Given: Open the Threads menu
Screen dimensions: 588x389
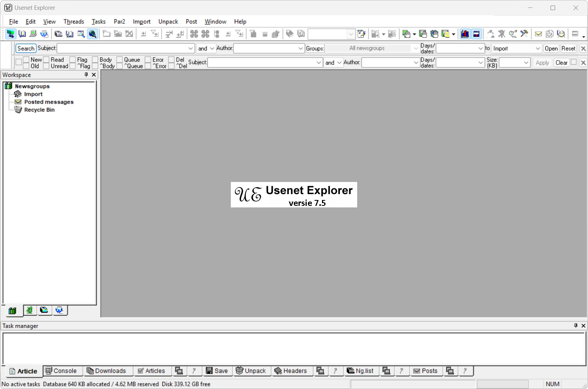Looking at the screenshot, I should coord(74,22).
